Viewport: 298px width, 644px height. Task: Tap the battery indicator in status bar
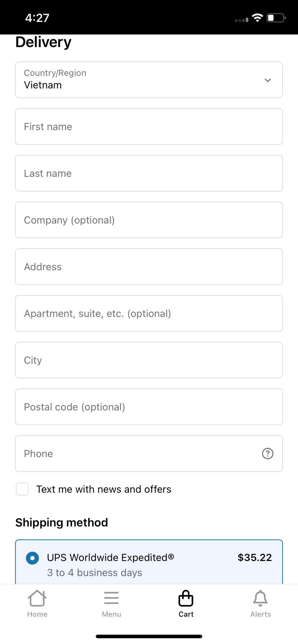pos(276,18)
